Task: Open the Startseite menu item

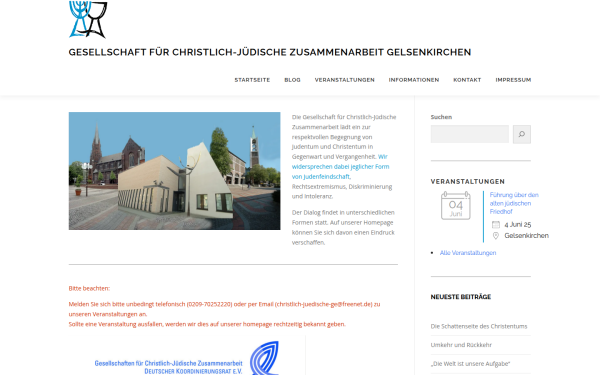Action: [x=252, y=80]
